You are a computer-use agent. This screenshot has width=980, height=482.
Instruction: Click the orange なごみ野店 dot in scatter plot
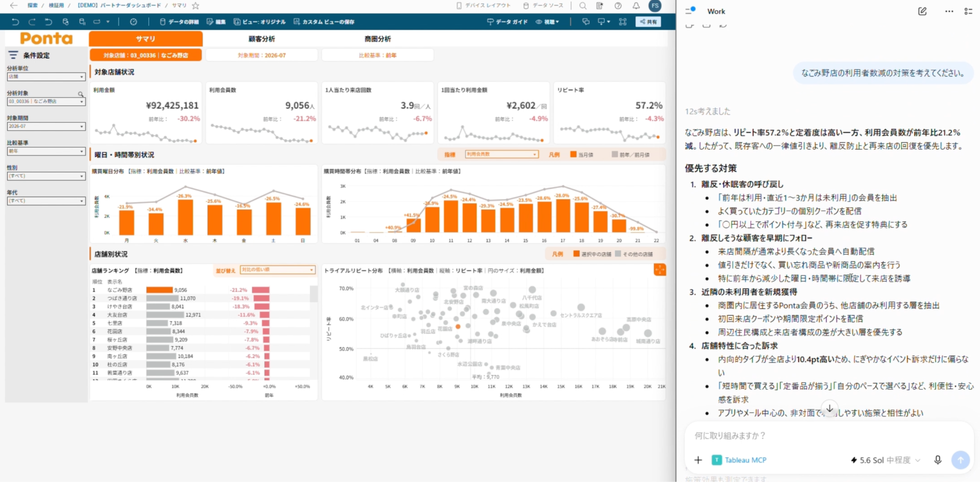point(458,327)
